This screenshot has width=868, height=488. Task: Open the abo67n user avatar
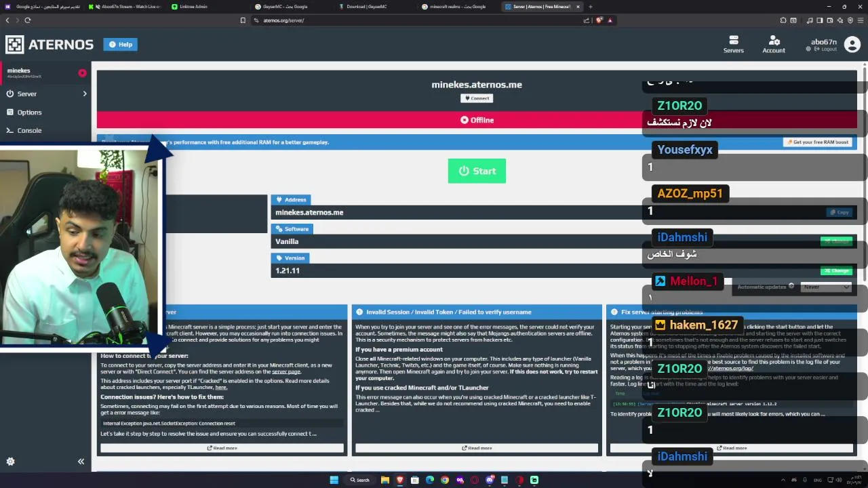[x=852, y=45]
